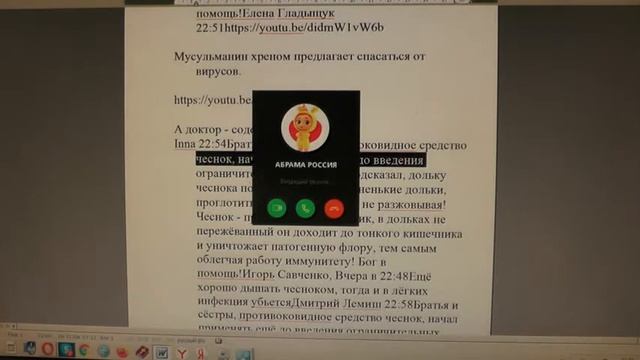Click the word 'Inna' in the document
This screenshot has width=640, height=360.
tap(185, 144)
